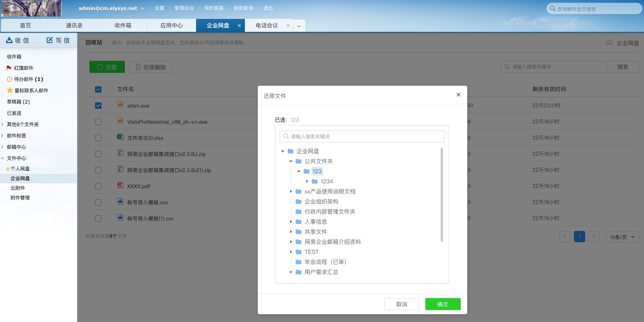Click the enterprise cloud disk icon at top right
Screen dimensions: 644x322
pos(609,43)
